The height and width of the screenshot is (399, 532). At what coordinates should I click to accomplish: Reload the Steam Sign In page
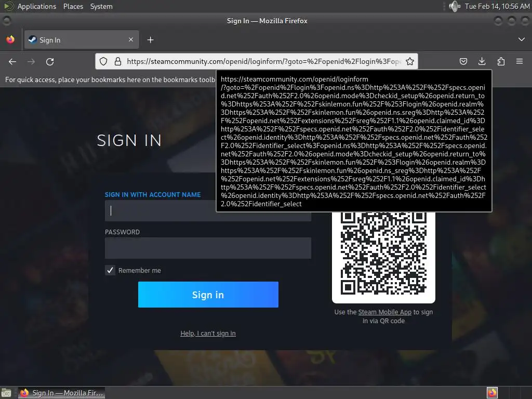pos(50,61)
